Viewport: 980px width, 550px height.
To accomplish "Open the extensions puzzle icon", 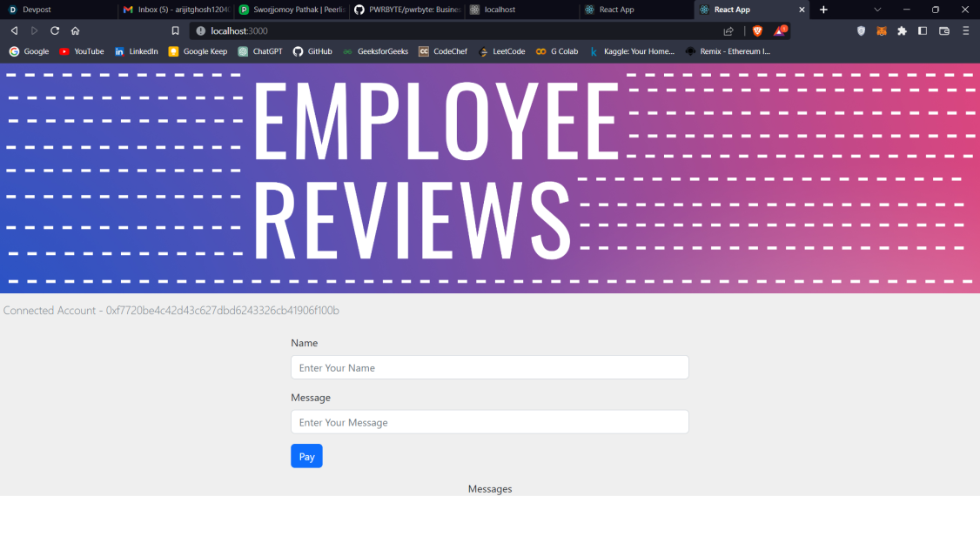I will [902, 30].
